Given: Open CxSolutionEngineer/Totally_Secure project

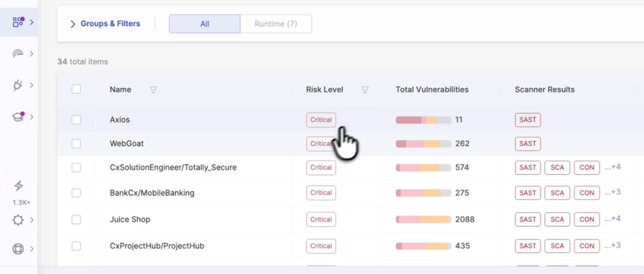Looking at the screenshot, I should tap(173, 167).
